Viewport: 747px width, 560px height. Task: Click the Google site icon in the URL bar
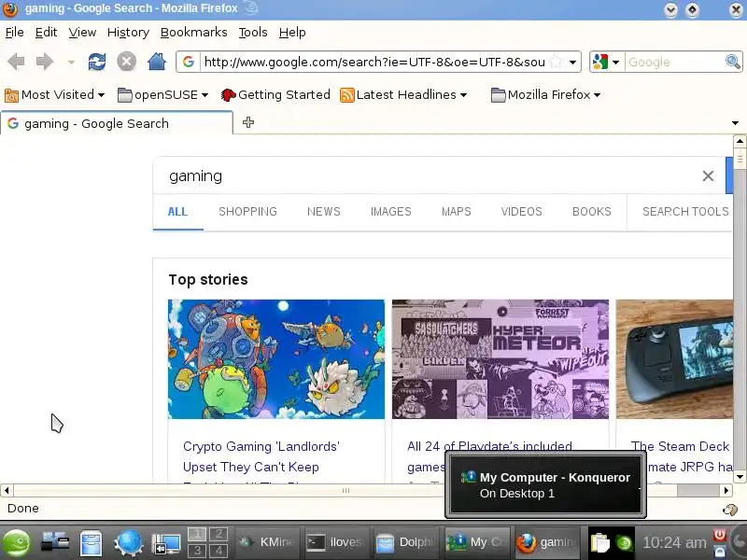(189, 62)
